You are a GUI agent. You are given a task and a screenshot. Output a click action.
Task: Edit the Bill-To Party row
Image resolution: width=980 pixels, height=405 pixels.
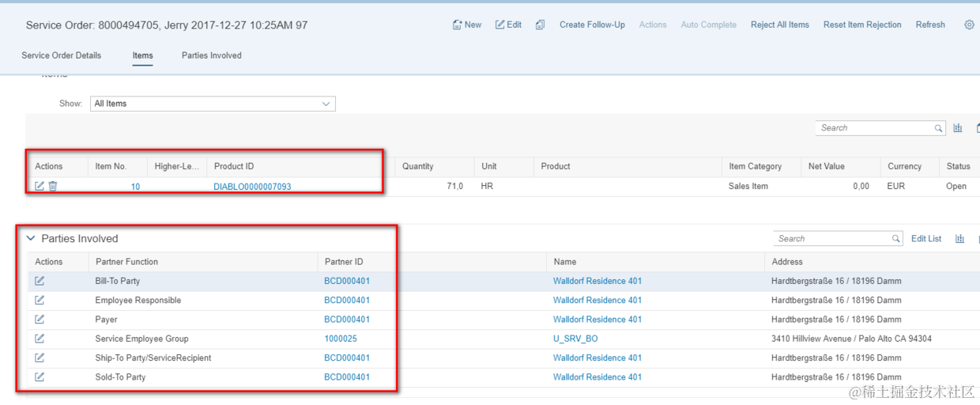(x=40, y=281)
